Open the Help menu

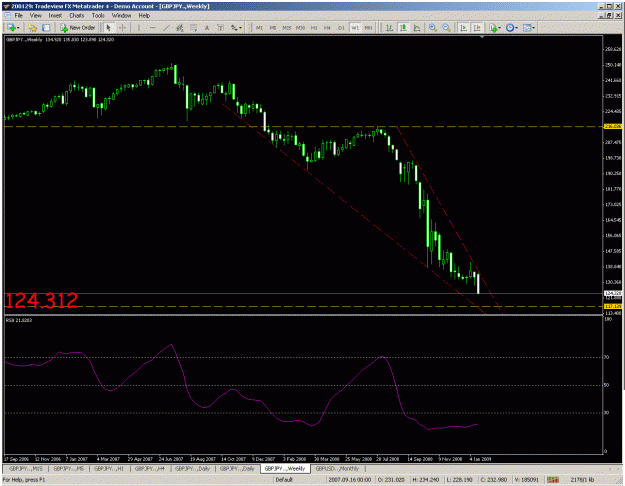[144, 16]
